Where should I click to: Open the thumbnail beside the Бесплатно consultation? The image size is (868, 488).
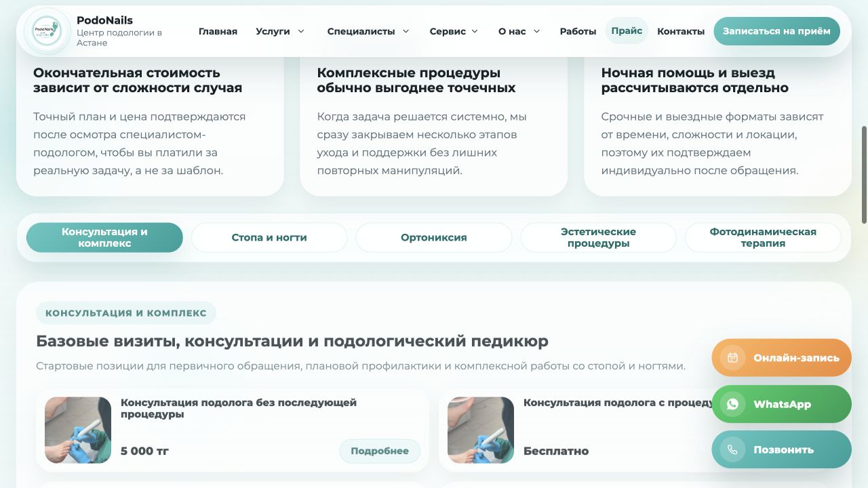click(x=481, y=430)
